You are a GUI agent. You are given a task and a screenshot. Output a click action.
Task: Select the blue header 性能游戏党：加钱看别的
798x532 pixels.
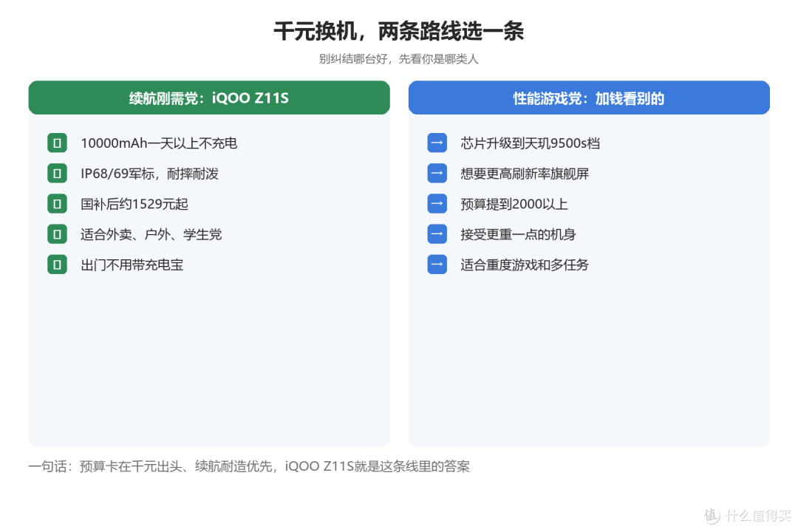(x=589, y=98)
